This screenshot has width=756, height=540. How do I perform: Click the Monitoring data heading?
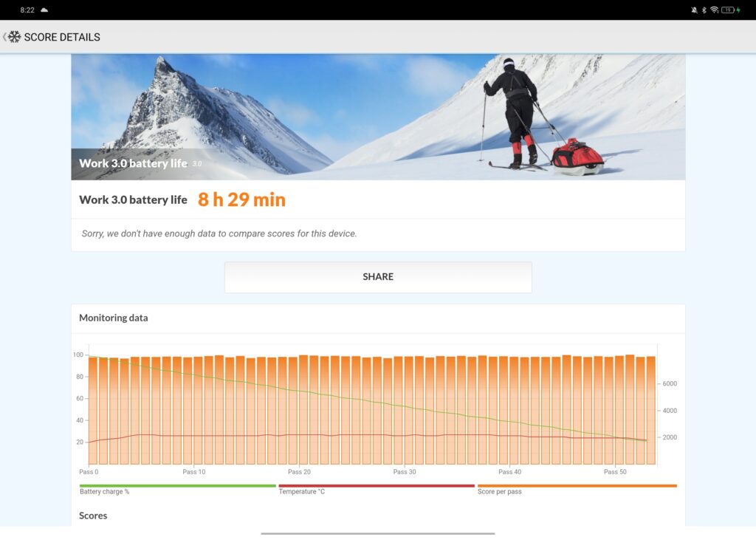point(114,318)
